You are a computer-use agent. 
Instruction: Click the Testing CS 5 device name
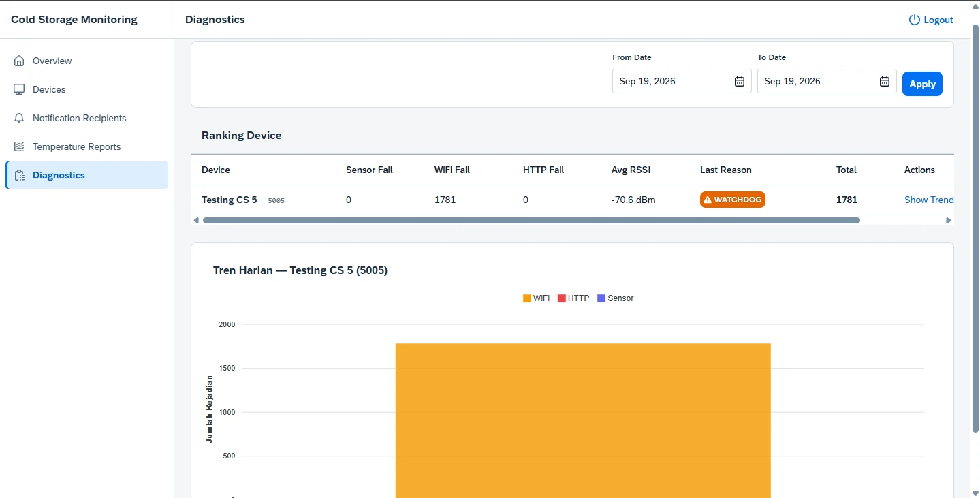(230, 200)
